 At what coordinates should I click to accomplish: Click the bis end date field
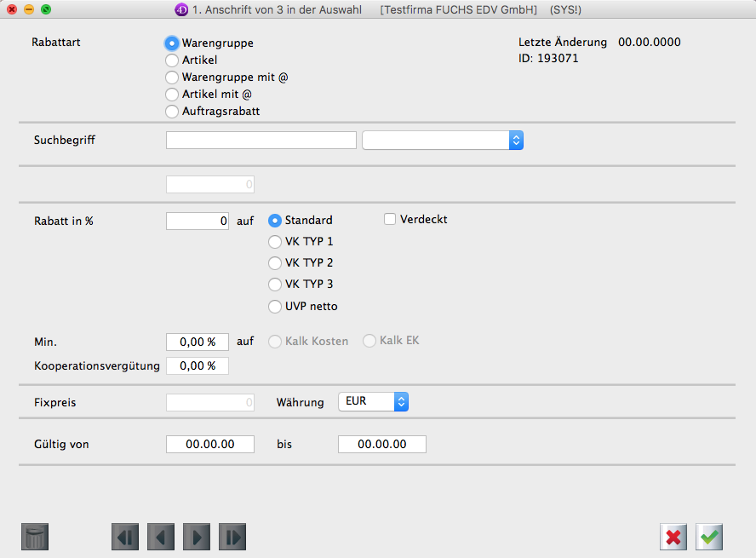tap(381, 445)
